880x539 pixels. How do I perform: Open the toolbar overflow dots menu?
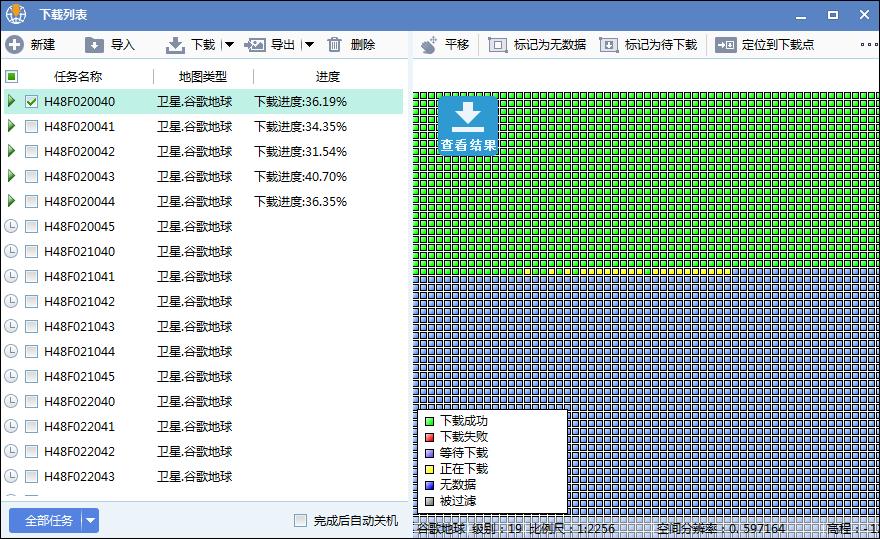click(x=869, y=44)
